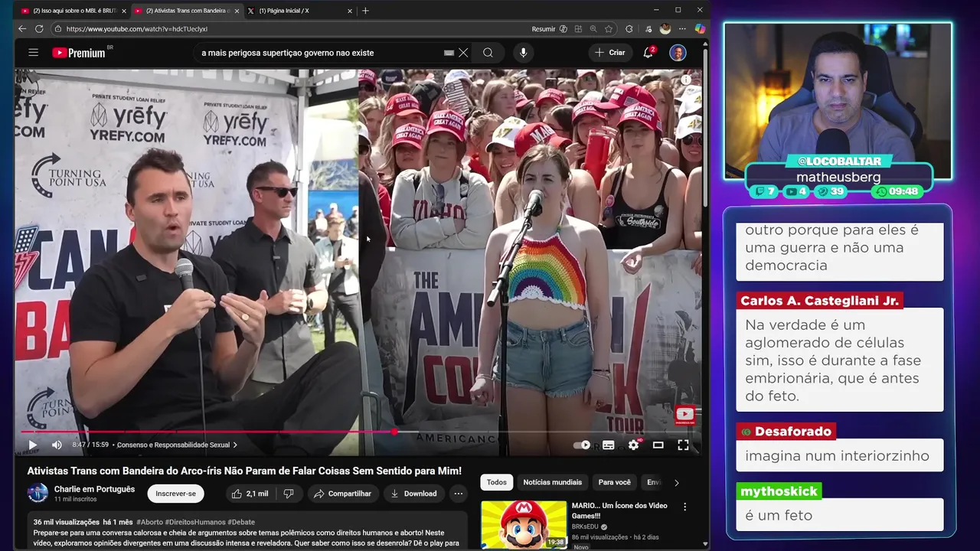Clear the search query text
This screenshot has width=980, height=551.
(x=463, y=53)
